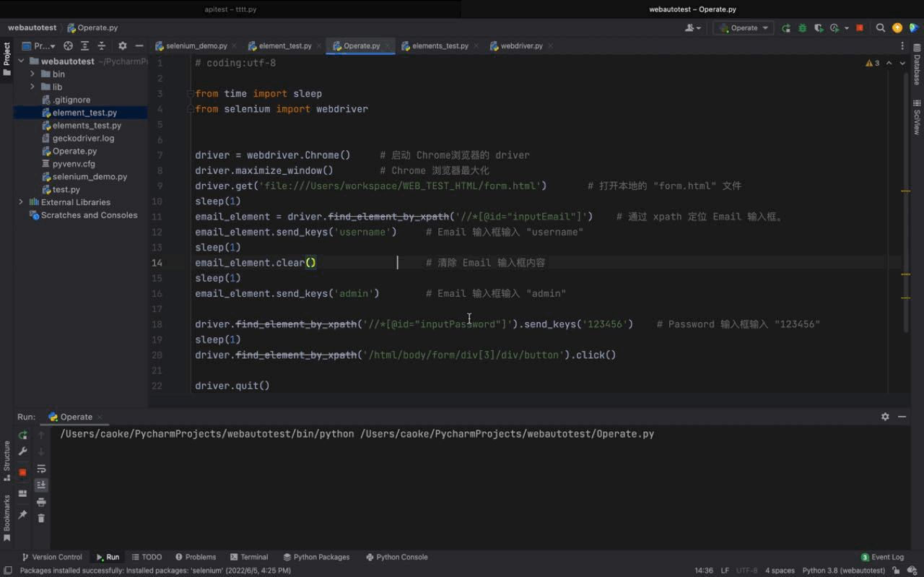Expand the bin folder
Viewport: 924px width, 577px height.
pos(32,74)
